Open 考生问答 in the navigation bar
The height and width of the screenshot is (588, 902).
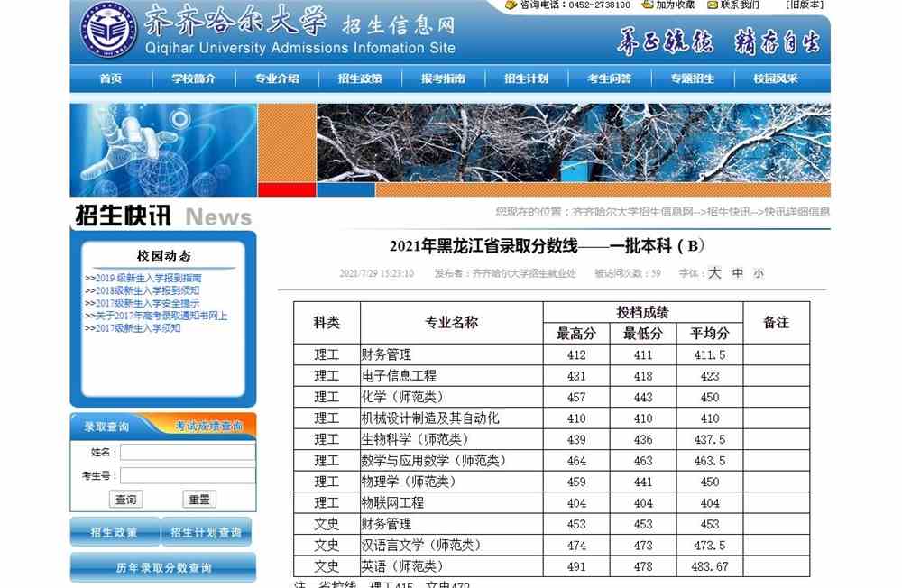[x=609, y=78]
